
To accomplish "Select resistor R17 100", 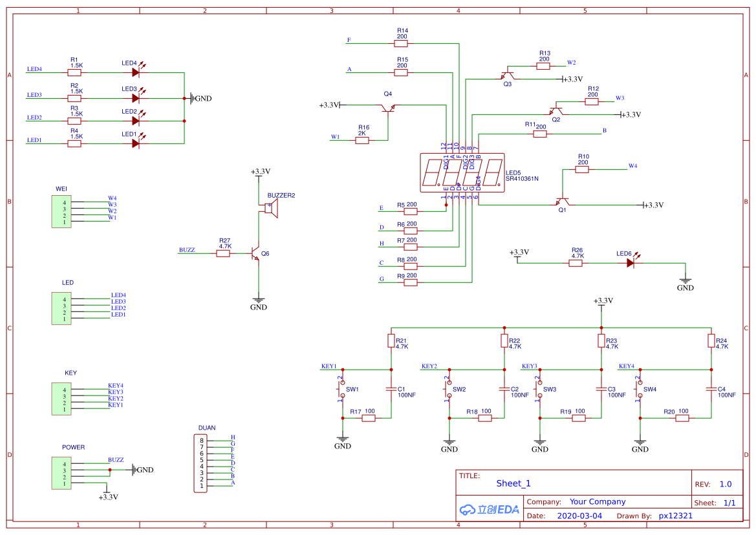I will tap(369, 419).
